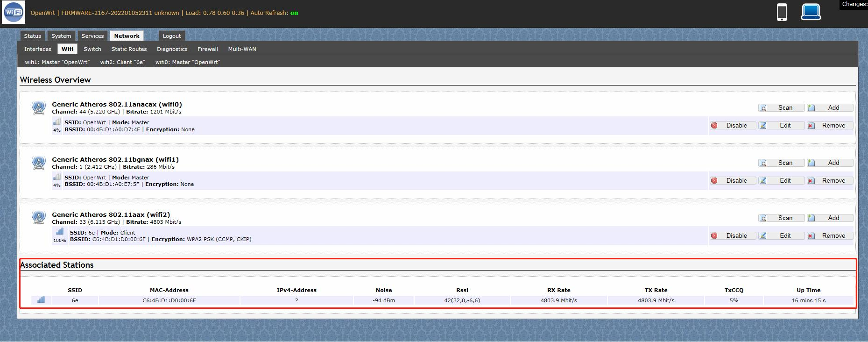The width and height of the screenshot is (868, 342).
Task: Click wifi1 signal strength 4% icon
Action: tap(57, 177)
